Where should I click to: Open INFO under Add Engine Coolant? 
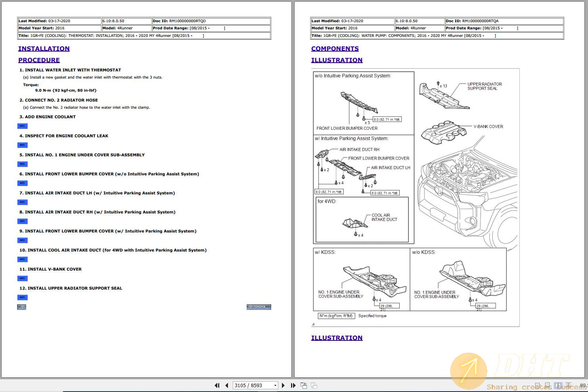tap(22, 126)
